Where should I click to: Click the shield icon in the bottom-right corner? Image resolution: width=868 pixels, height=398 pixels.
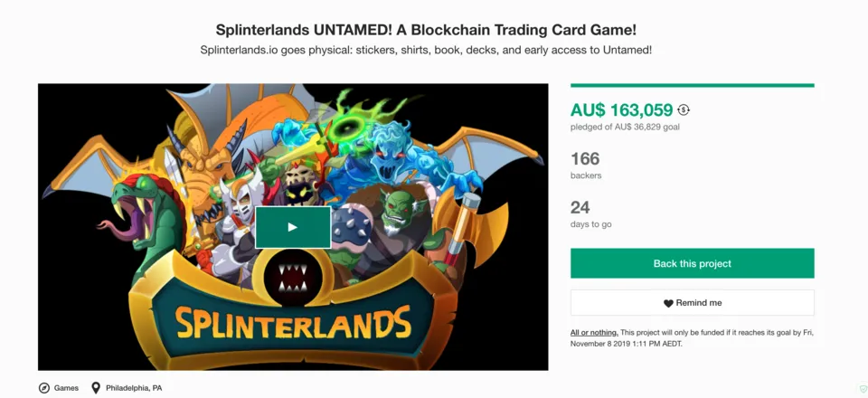click(862, 389)
